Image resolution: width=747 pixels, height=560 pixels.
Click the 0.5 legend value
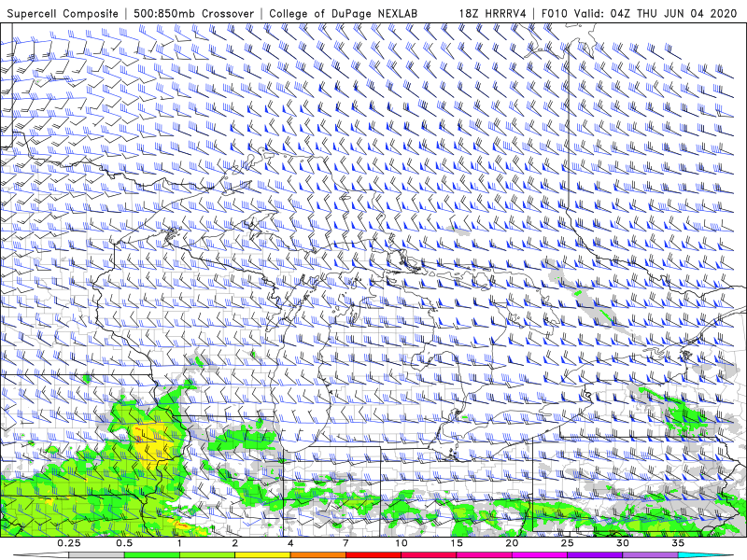(124, 543)
